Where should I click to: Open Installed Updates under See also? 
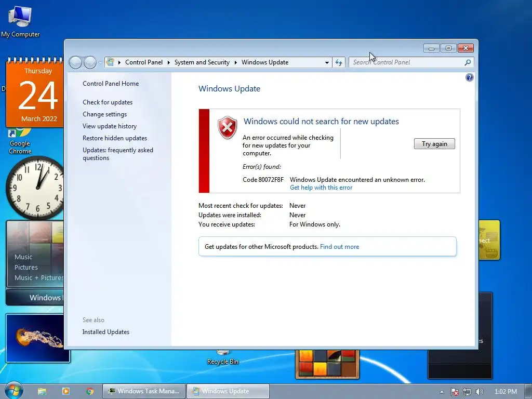pyautogui.click(x=106, y=332)
